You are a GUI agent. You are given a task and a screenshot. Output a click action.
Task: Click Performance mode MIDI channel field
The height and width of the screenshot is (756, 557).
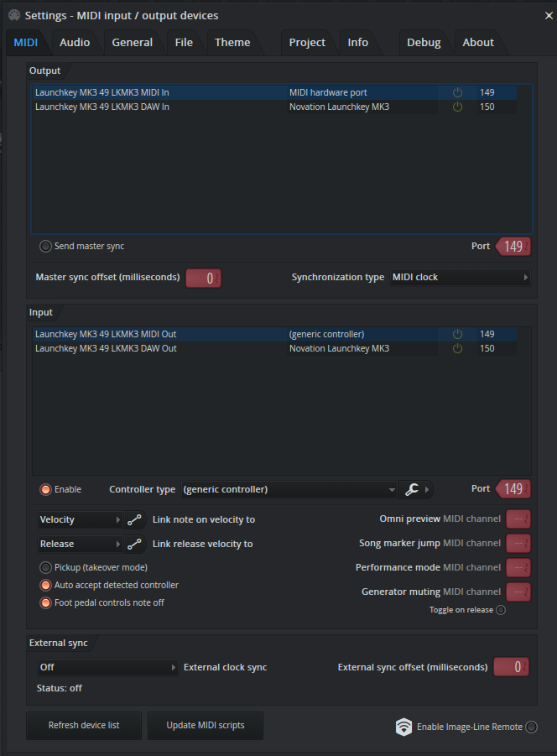pos(518,567)
